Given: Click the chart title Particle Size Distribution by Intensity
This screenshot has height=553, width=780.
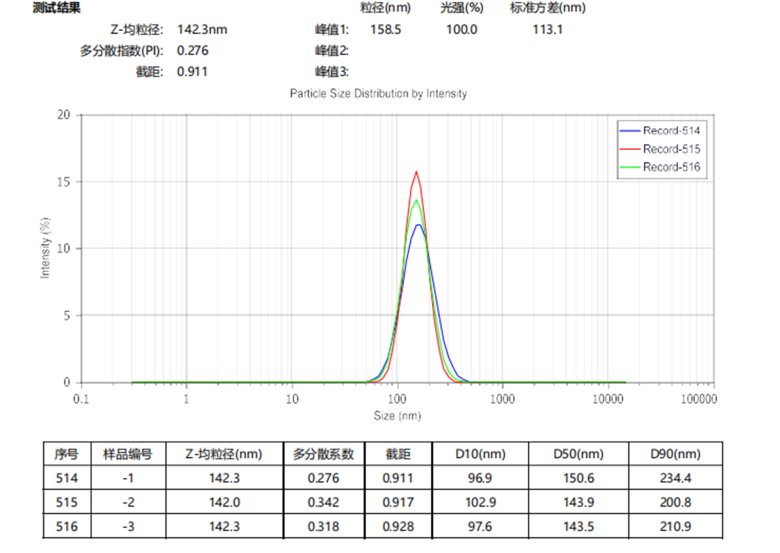Looking at the screenshot, I should click(378, 93).
